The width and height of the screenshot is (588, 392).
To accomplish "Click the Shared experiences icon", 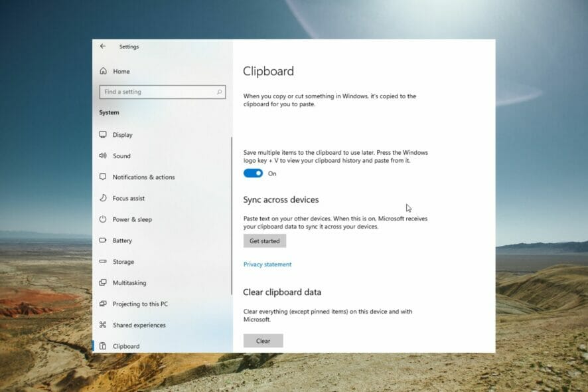I will [x=103, y=325].
